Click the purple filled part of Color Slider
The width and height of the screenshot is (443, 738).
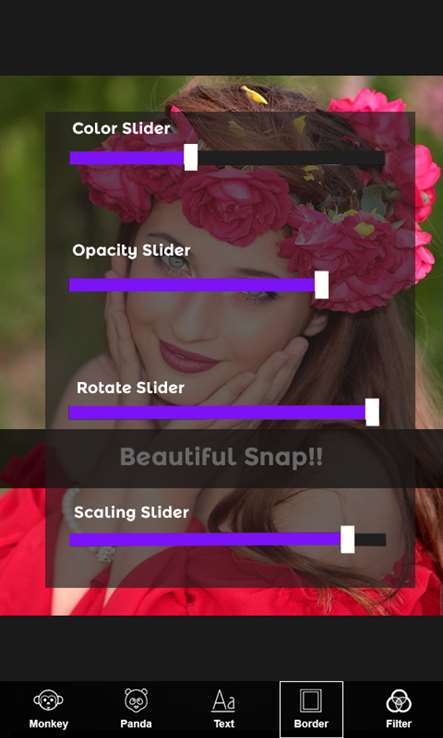(x=127, y=158)
